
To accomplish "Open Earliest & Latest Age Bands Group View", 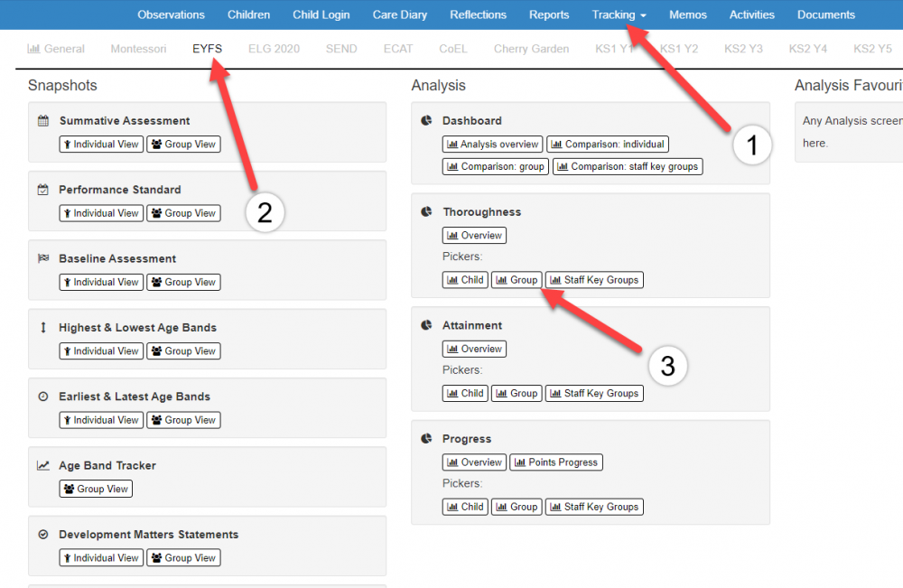I will (x=183, y=420).
